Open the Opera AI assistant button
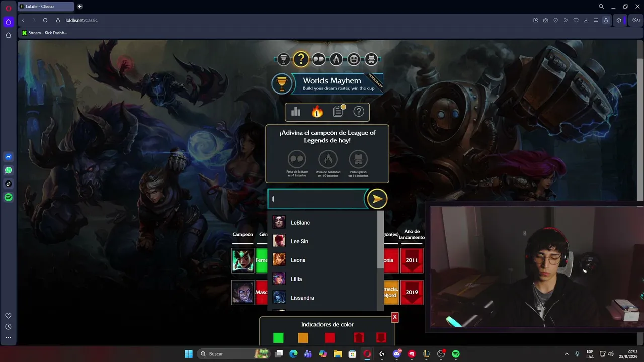Viewport: 644px width, 362px height. 635,20
